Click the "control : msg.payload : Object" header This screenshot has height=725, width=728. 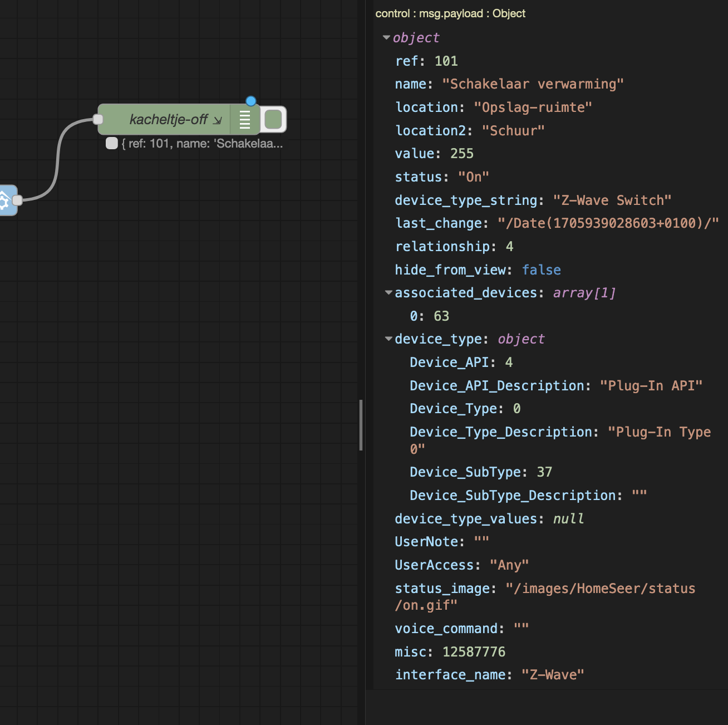(x=450, y=13)
